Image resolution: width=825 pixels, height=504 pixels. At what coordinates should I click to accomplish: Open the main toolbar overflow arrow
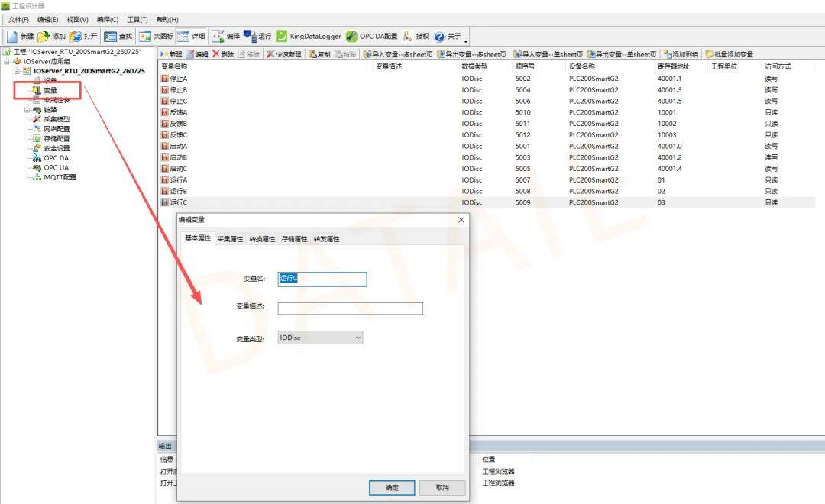(x=466, y=40)
